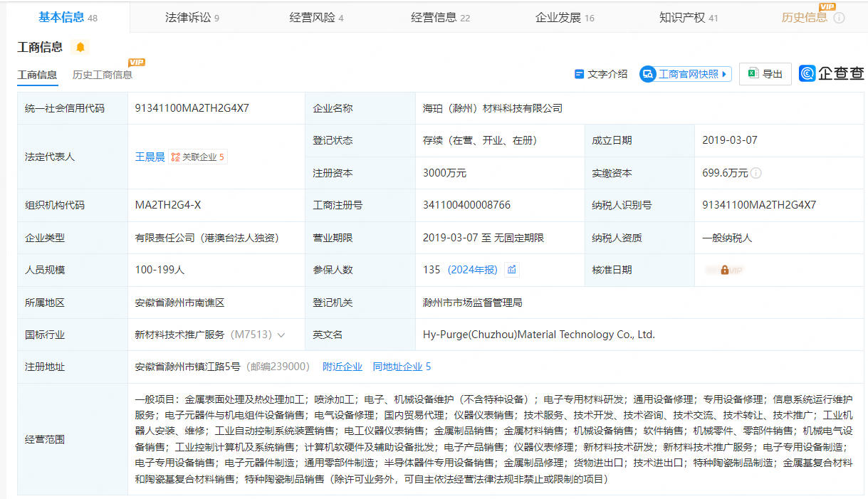Open the 附近企业 nearby companies link

coord(342,367)
